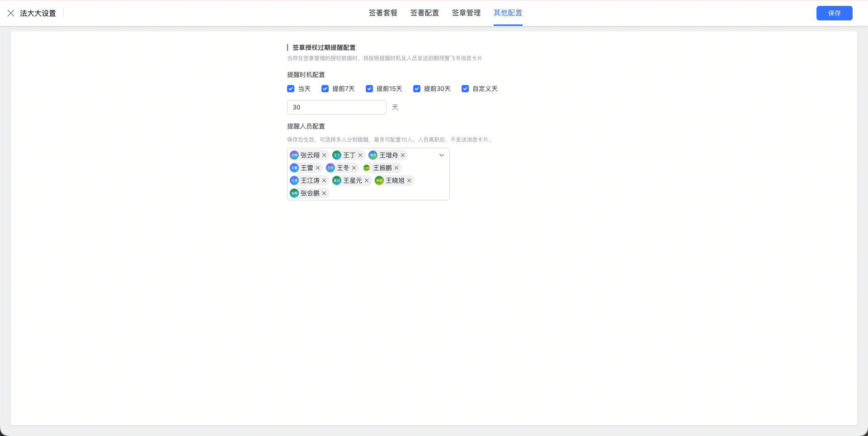Go to the 签章管理 tab
Image resolution: width=868 pixels, height=436 pixels.
coord(466,13)
